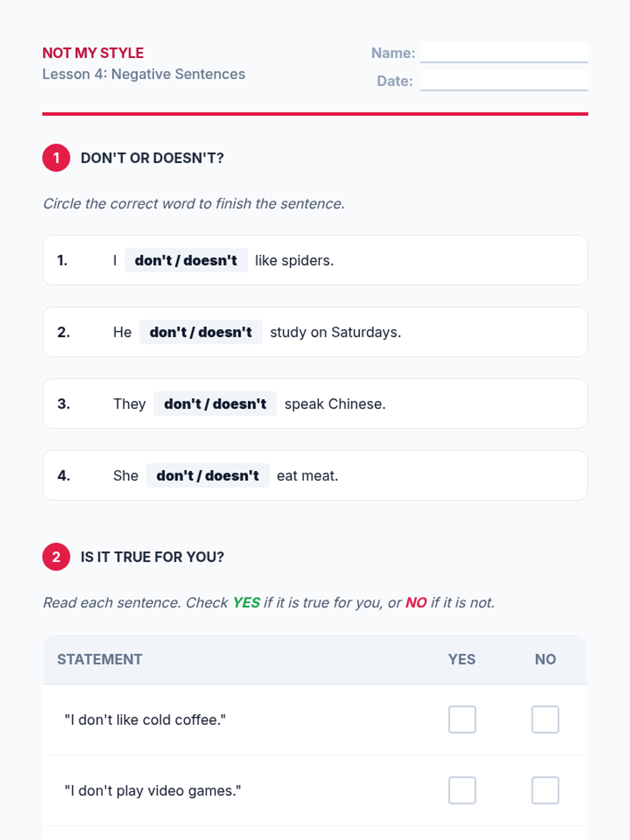
Task: Click the NO column header
Action: 545,659
